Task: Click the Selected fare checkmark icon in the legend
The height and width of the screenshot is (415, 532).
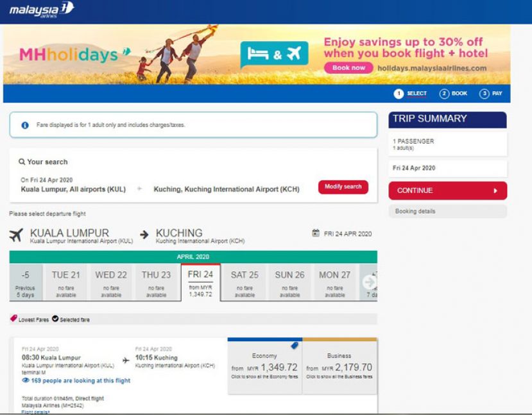Action: click(x=55, y=319)
